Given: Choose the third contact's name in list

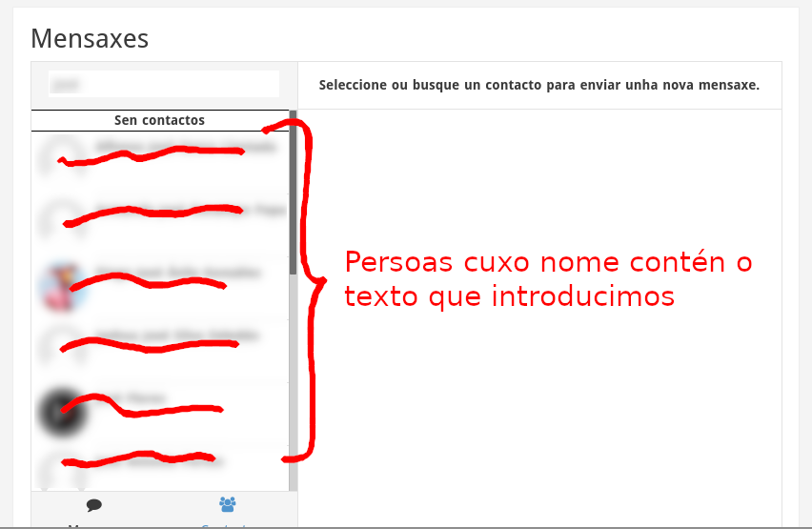Looking at the screenshot, I should pyautogui.click(x=177, y=274).
